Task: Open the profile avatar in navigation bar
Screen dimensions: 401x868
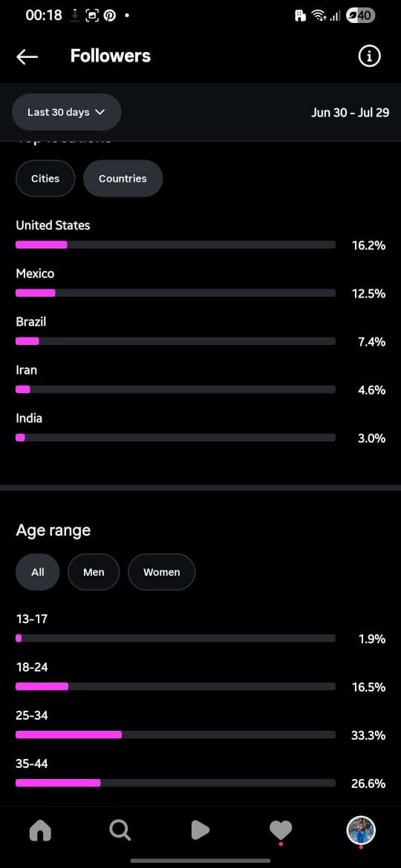Action: coord(361,830)
